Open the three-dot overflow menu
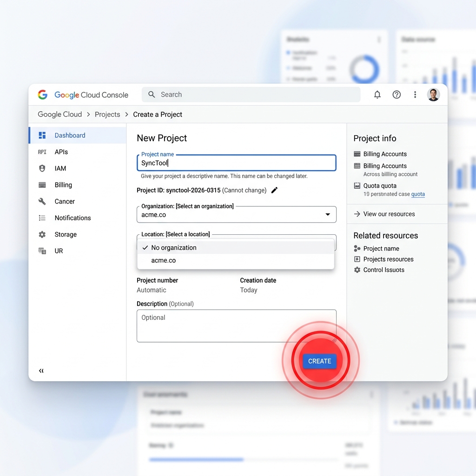476x476 pixels. coord(415,94)
